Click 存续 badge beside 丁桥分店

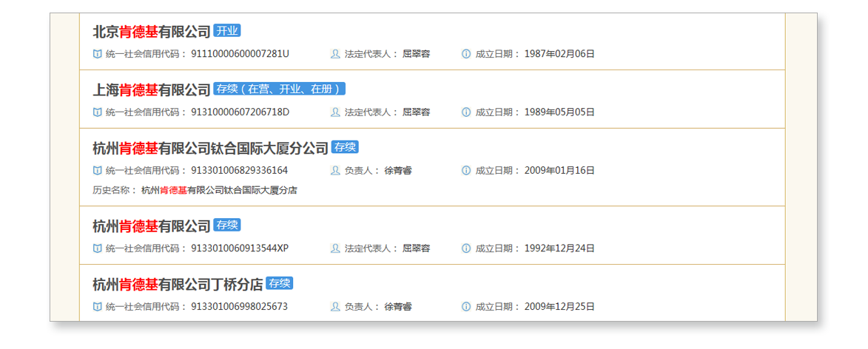pos(279,283)
